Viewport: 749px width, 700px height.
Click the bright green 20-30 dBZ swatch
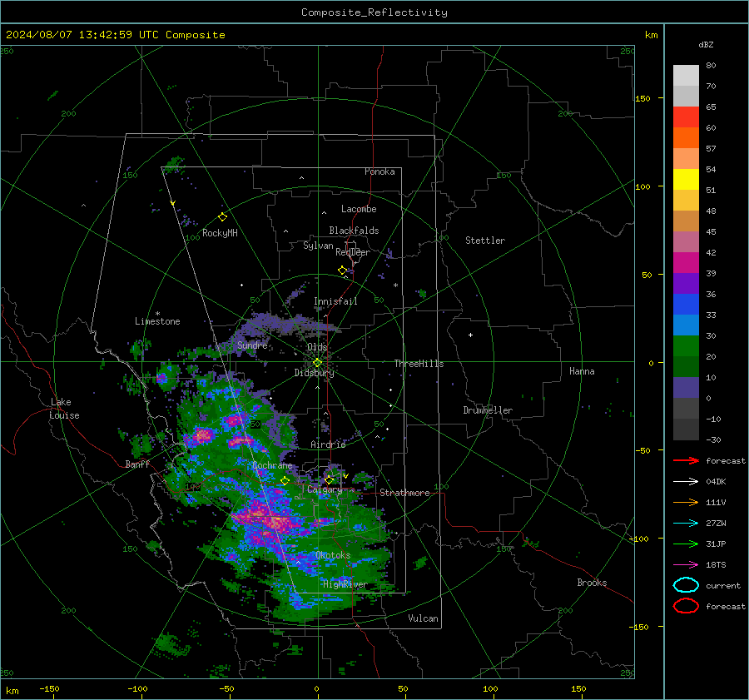686,346
